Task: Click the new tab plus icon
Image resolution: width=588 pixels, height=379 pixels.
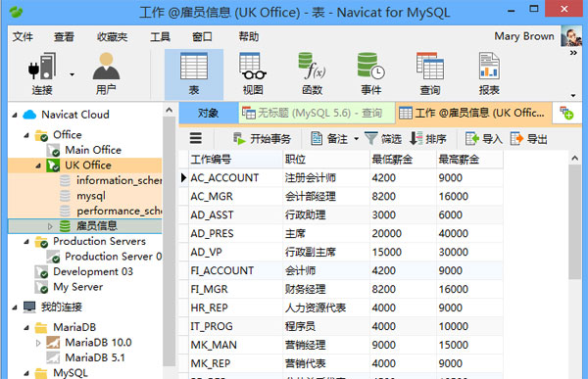Action: [x=566, y=113]
